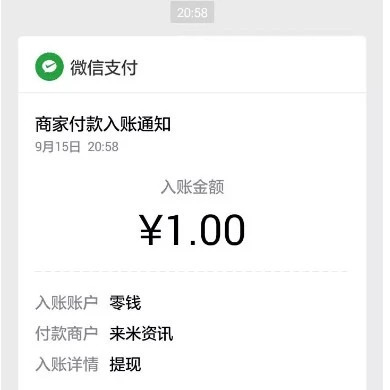
Task: Tap the 入账账户 field label
Action: 67,303
